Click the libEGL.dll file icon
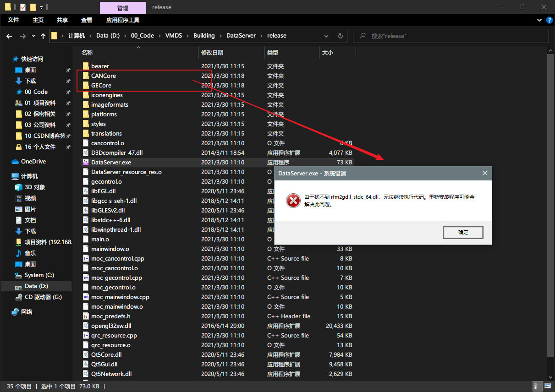This screenshot has height=392, width=555. 86,191
